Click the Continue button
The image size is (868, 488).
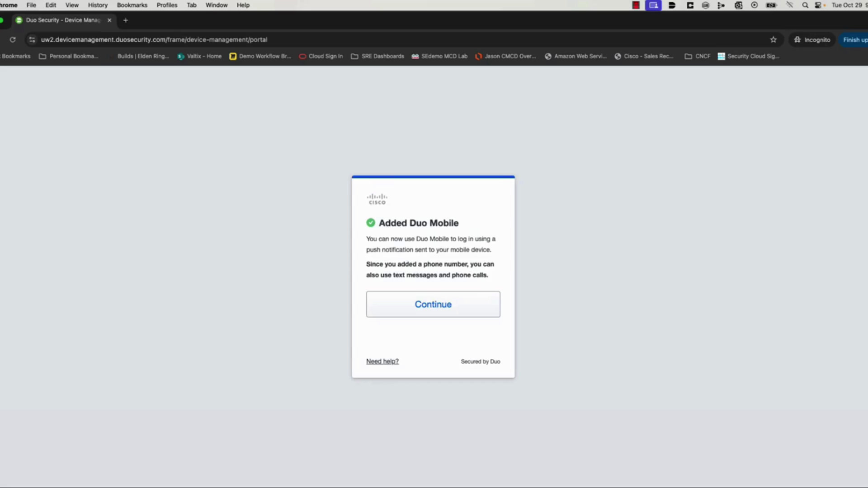point(433,304)
